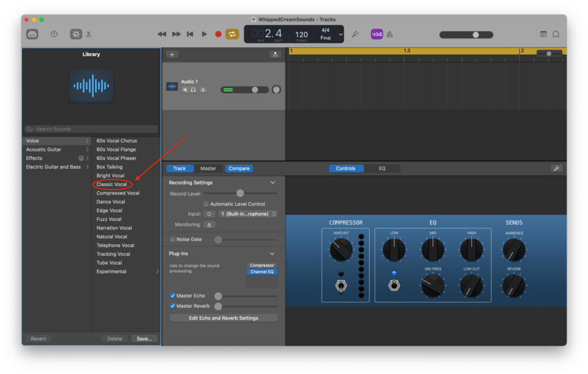Open the Loop Browser icon
This screenshot has height=374, width=588.
(x=556, y=34)
